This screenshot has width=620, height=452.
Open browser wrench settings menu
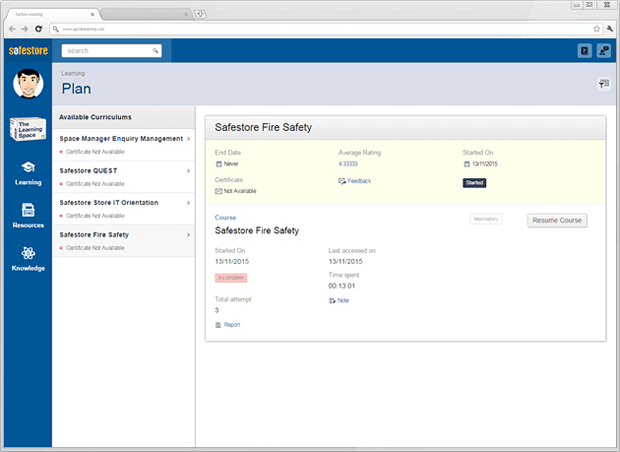click(609, 29)
